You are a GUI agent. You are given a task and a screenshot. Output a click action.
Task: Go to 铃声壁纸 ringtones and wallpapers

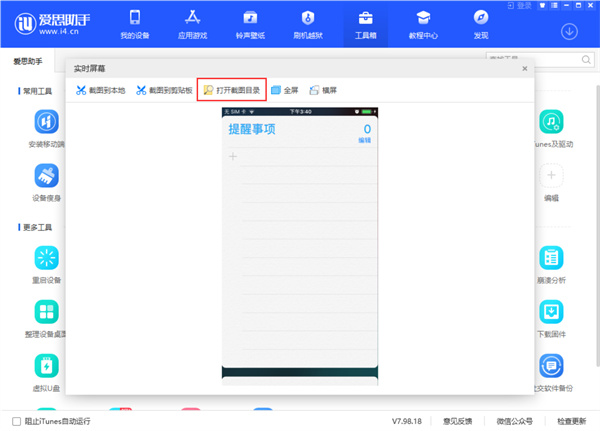point(249,24)
